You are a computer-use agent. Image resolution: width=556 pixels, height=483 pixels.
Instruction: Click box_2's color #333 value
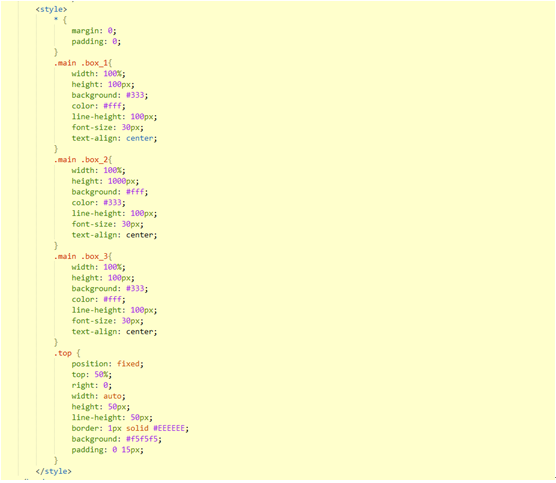point(112,202)
